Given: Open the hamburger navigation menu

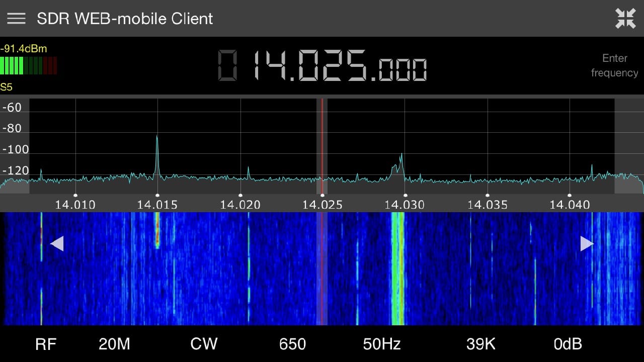Looking at the screenshot, I should click(16, 19).
